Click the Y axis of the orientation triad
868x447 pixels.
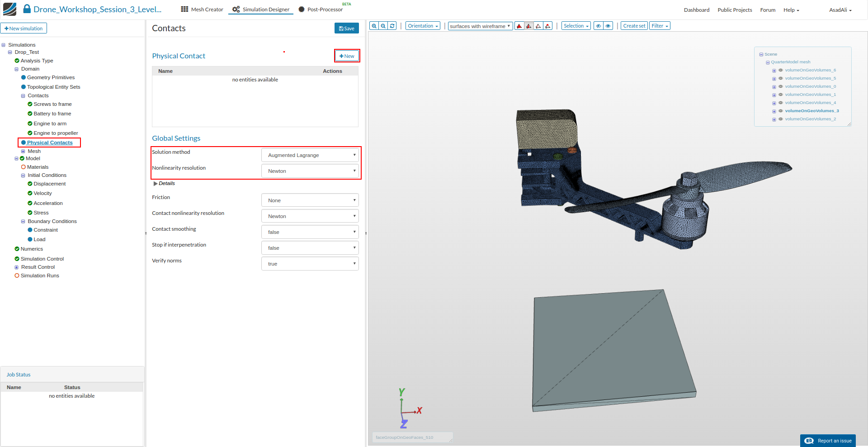[x=401, y=392]
